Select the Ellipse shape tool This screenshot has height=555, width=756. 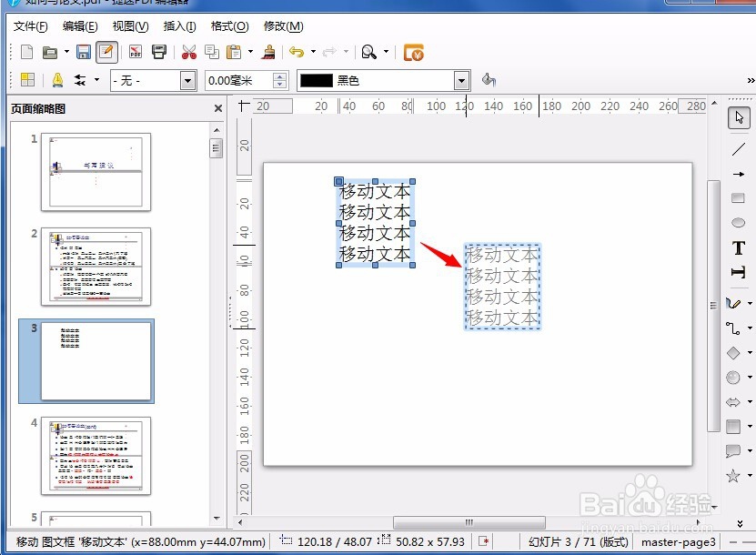pyautogui.click(x=738, y=223)
